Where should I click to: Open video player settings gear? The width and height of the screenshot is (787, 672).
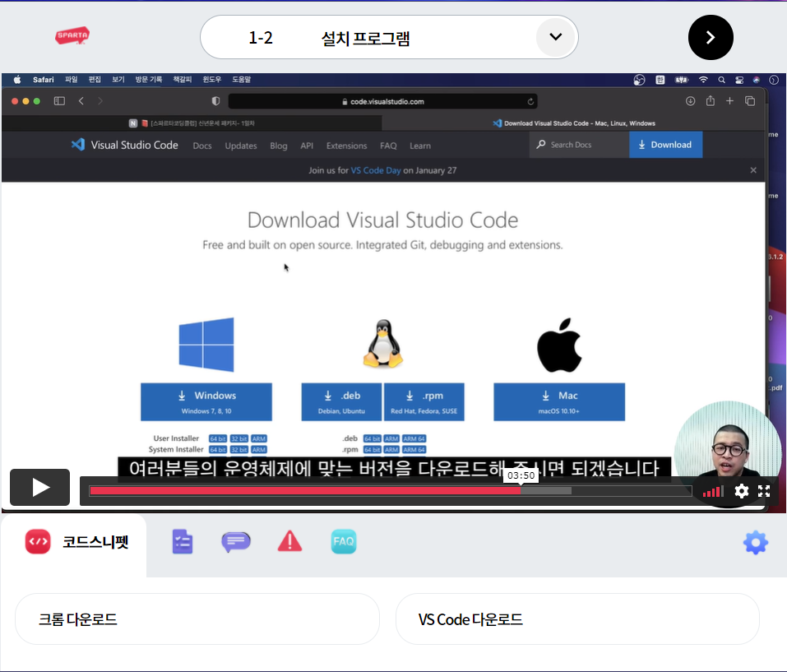coord(741,491)
